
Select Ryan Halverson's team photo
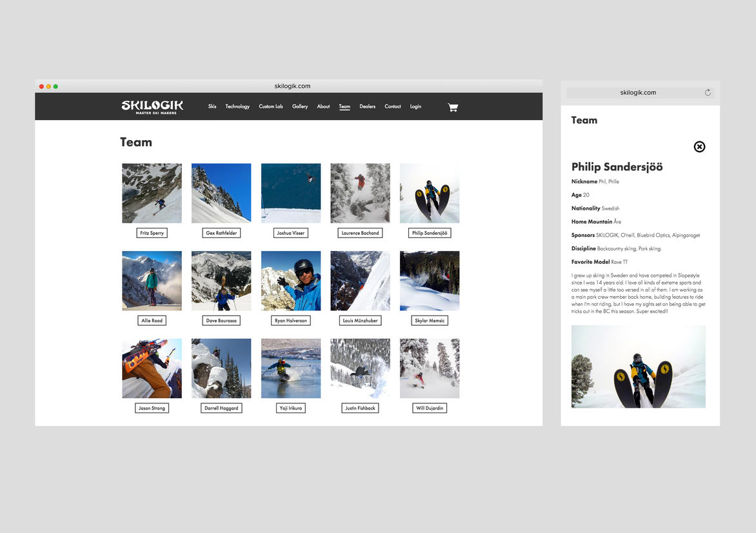pos(291,281)
